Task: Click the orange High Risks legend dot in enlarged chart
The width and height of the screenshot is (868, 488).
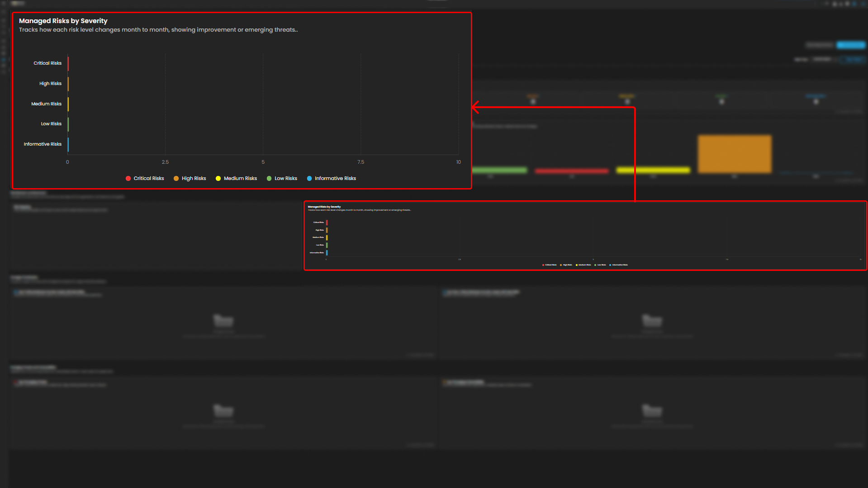Action: click(x=176, y=179)
